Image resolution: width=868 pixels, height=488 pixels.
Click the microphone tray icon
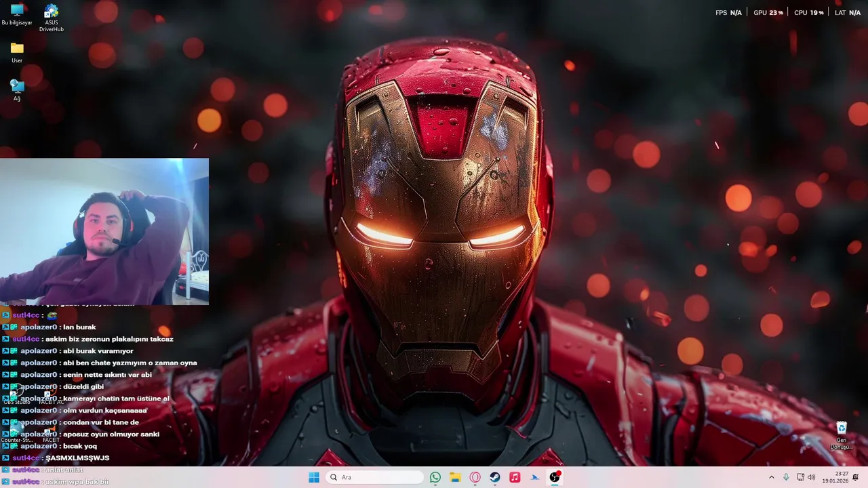click(786, 477)
